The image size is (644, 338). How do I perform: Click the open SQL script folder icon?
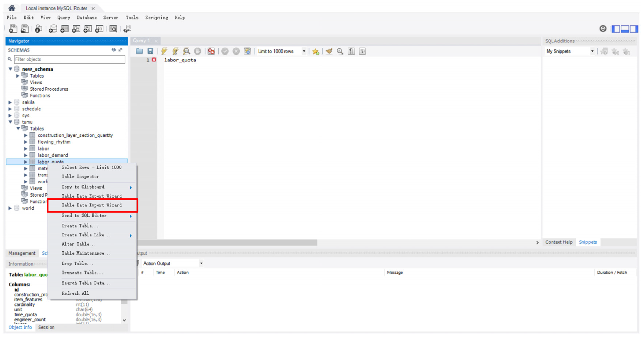tap(139, 51)
